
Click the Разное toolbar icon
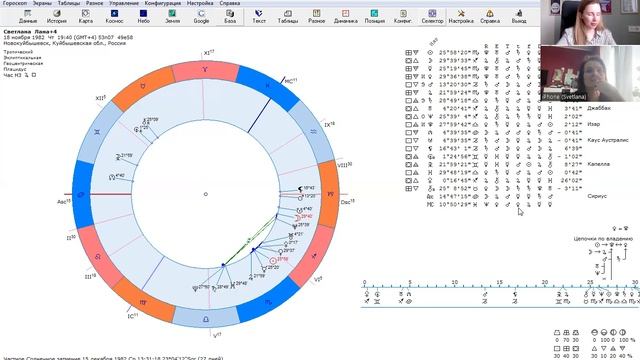tap(316, 16)
